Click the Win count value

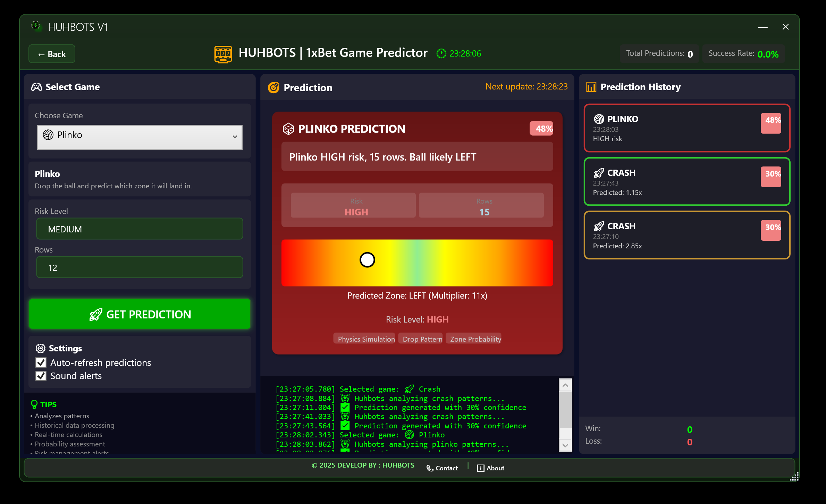pos(690,429)
